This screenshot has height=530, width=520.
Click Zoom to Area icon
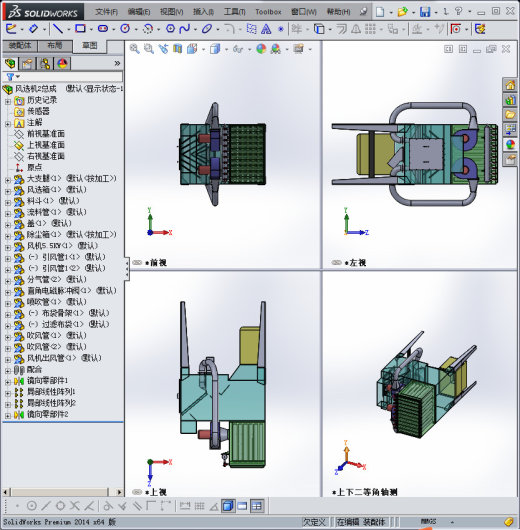point(149,49)
